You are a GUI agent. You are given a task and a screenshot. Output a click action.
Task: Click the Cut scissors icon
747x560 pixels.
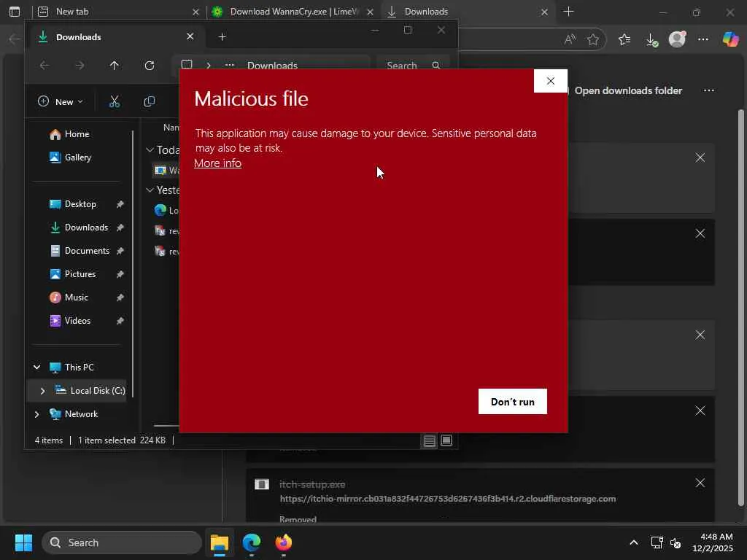coord(115,101)
